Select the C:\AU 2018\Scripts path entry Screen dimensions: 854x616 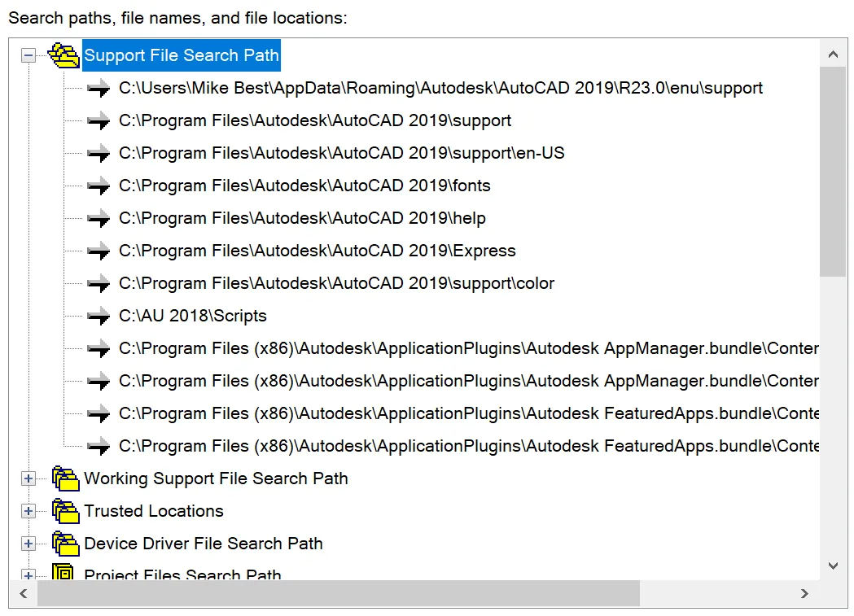(192, 316)
